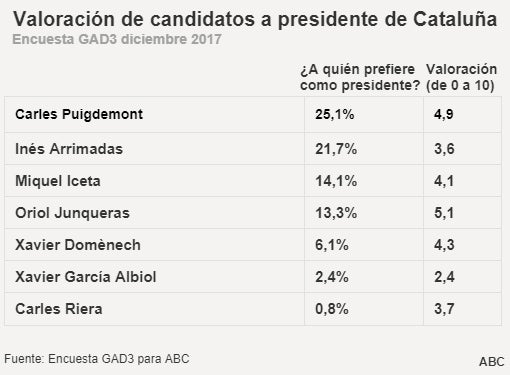The image size is (510, 375).
Task: Click the Carles Riera name cell
Action: 59,309
